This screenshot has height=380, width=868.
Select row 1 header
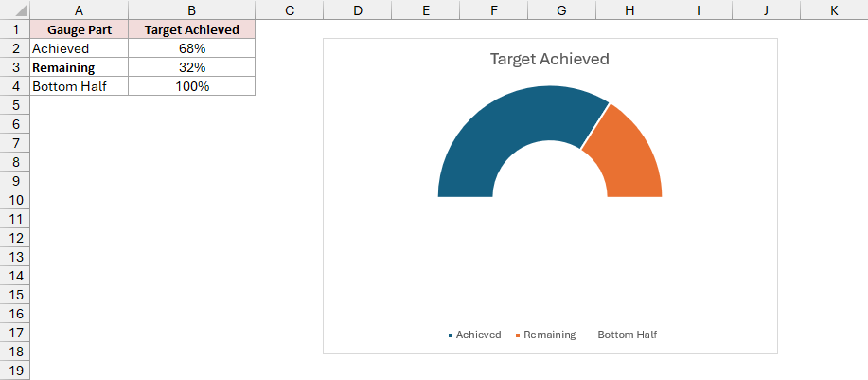pos(15,29)
